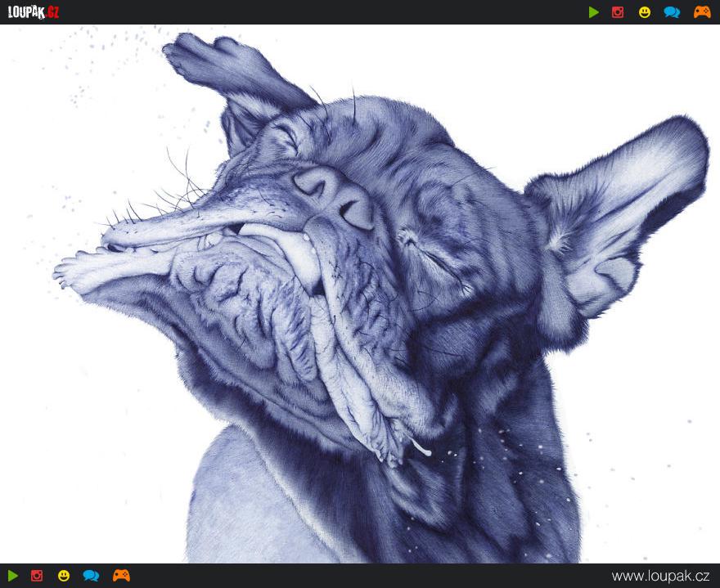The image size is (720, 588).
Task: Click the LOUPAK.CZ logo in top-left corner
Action: [x=34, y=12]
